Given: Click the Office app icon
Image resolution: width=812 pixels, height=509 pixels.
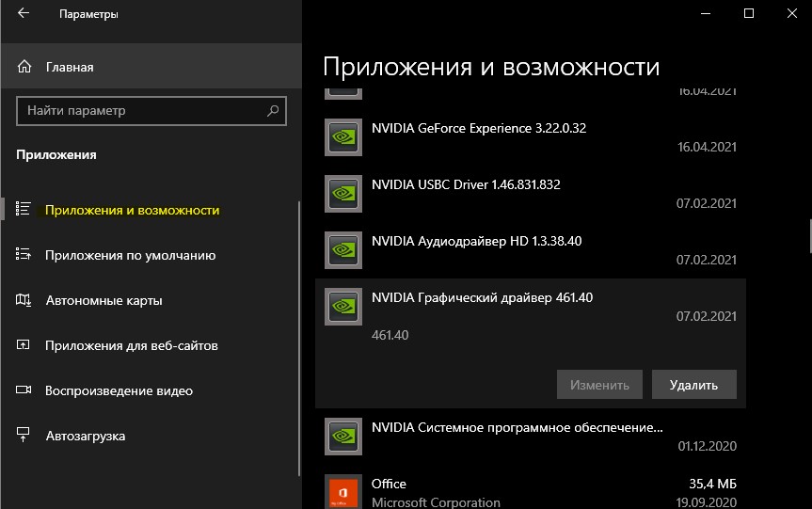Looking at the screenshot, I should point(343,492).
